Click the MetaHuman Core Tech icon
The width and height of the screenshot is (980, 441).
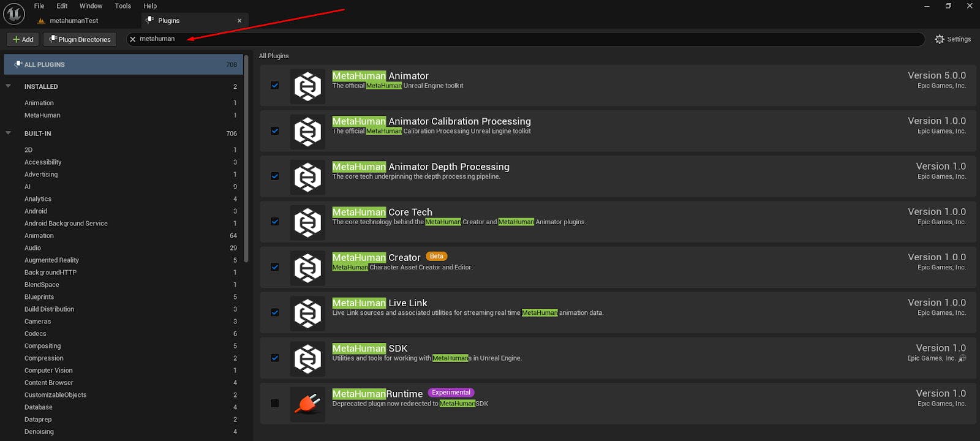pos(307,222)
